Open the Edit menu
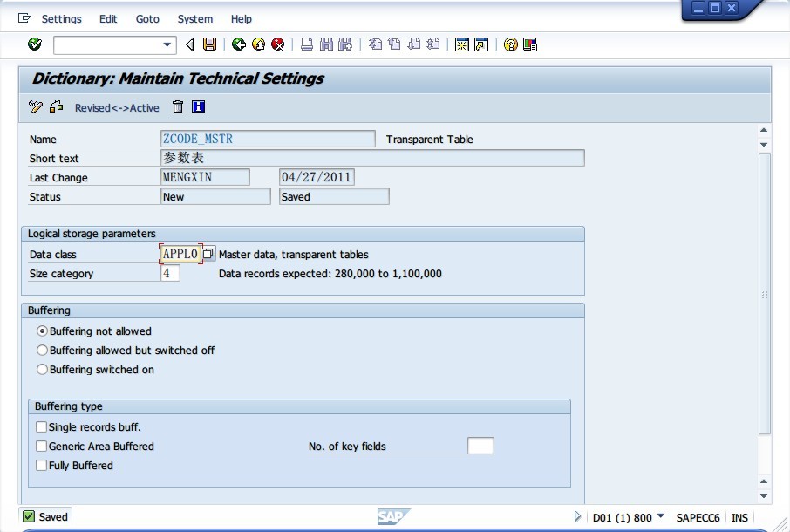Viewport: 790px width, 532px height. [108, 19]
